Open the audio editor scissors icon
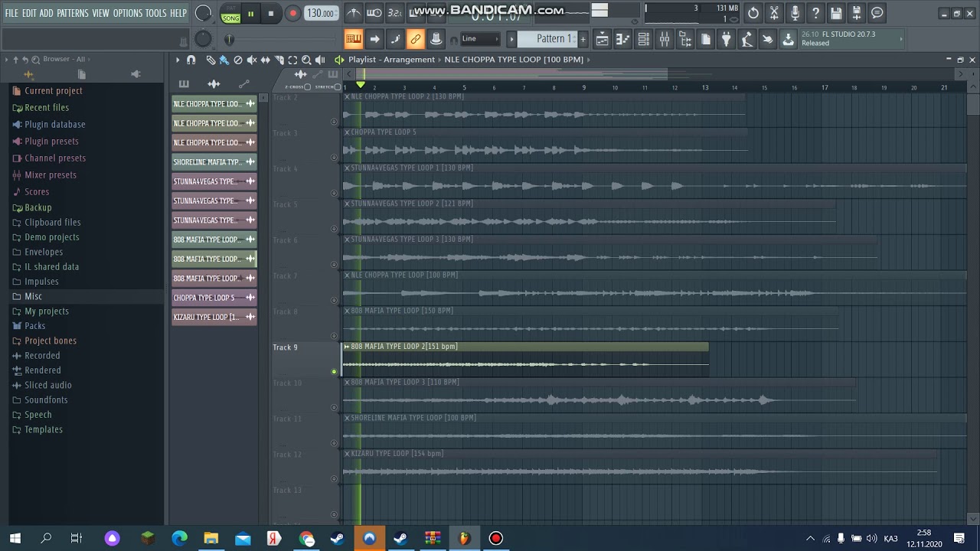 pyautogui.click(x=774, y=13)
